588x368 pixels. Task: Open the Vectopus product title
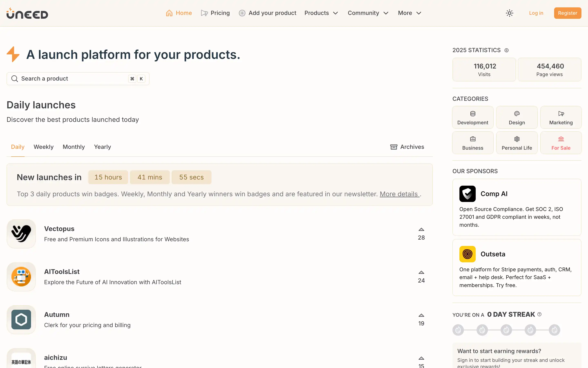coord(59,229)
